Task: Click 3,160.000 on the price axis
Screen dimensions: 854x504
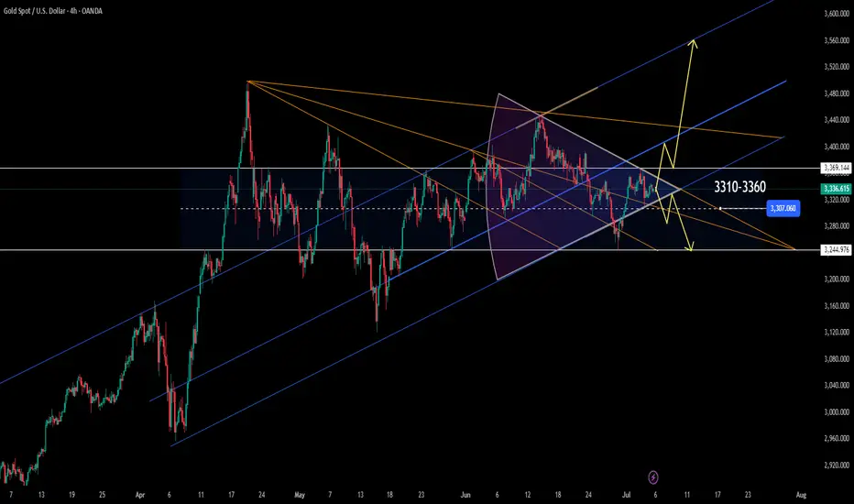Action: click(837, 306)
